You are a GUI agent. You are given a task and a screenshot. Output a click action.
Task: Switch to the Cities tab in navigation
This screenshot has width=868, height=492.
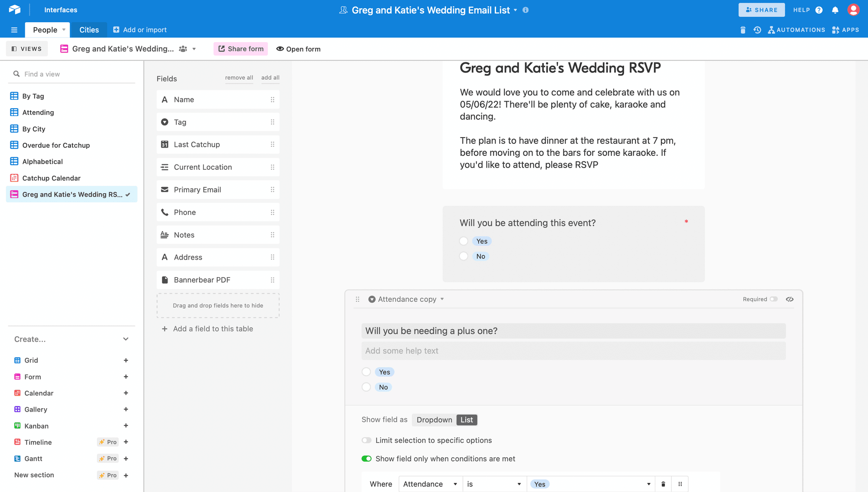pos(89,29)
